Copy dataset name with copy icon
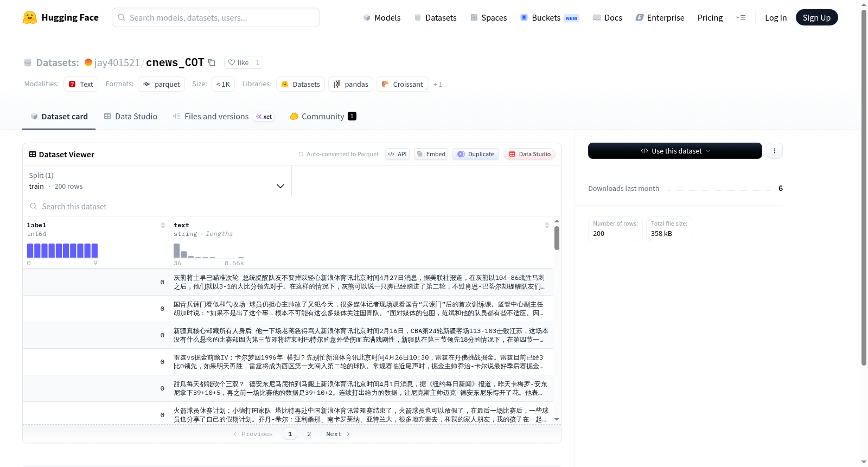The width and height of the screenshot is (868, 467). tap(212, 62)
